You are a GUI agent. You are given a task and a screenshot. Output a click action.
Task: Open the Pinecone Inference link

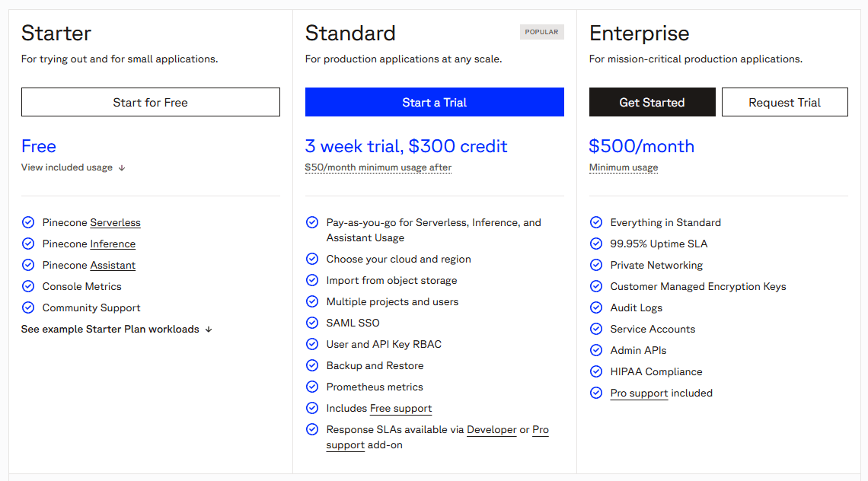(112, 244)
